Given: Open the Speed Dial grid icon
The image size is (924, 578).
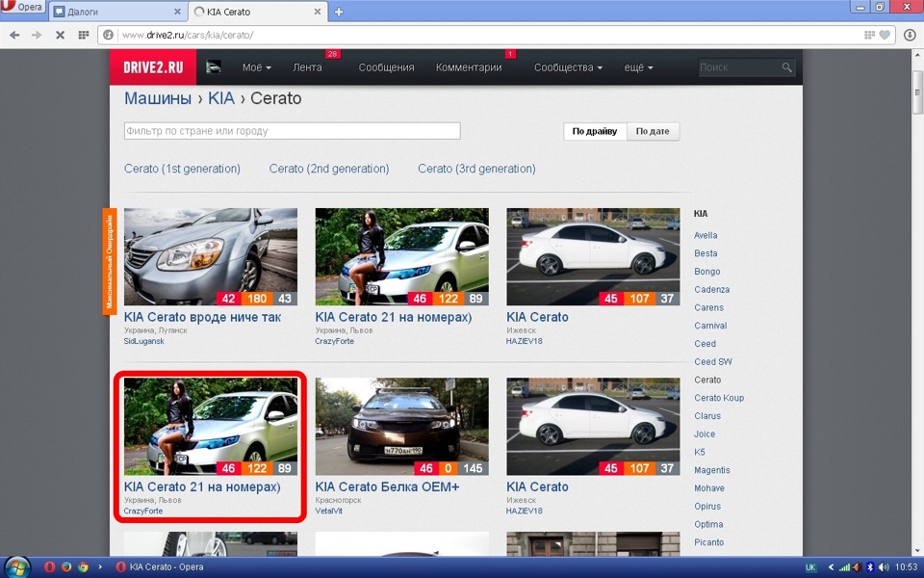Looking at the screenshot, I should pos(83,35).
